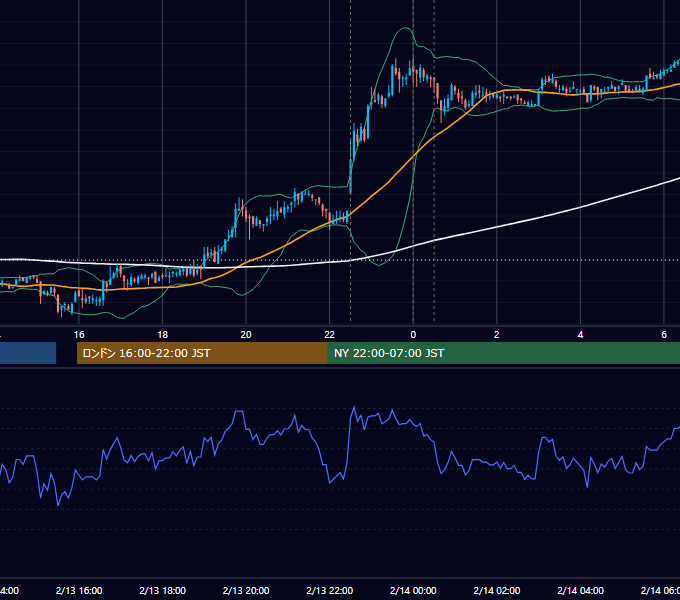Click the hour 6 axis label

(x=664, y=335)
